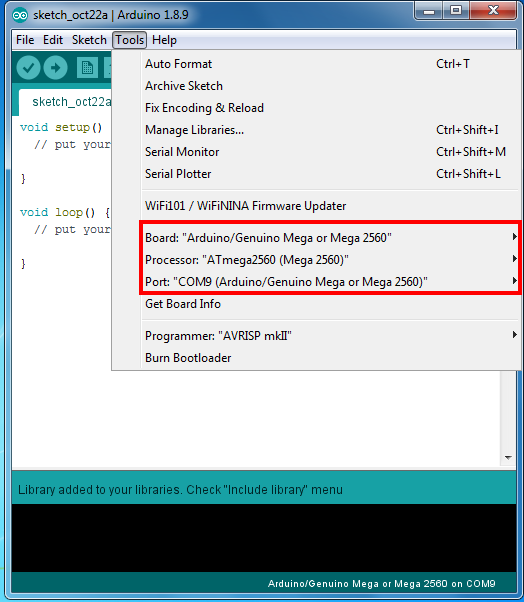
Task: Click Get Board Info
Action: 331,304
